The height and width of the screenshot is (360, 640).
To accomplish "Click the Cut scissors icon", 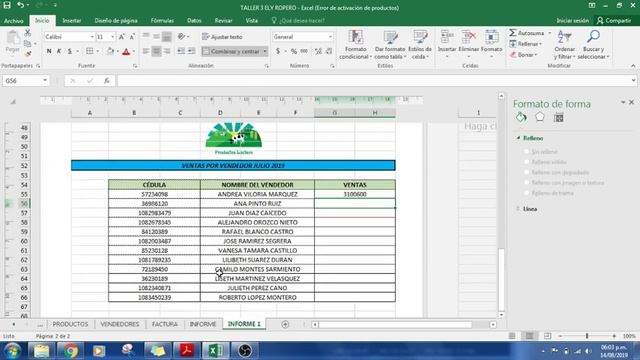I will (27, 33).
